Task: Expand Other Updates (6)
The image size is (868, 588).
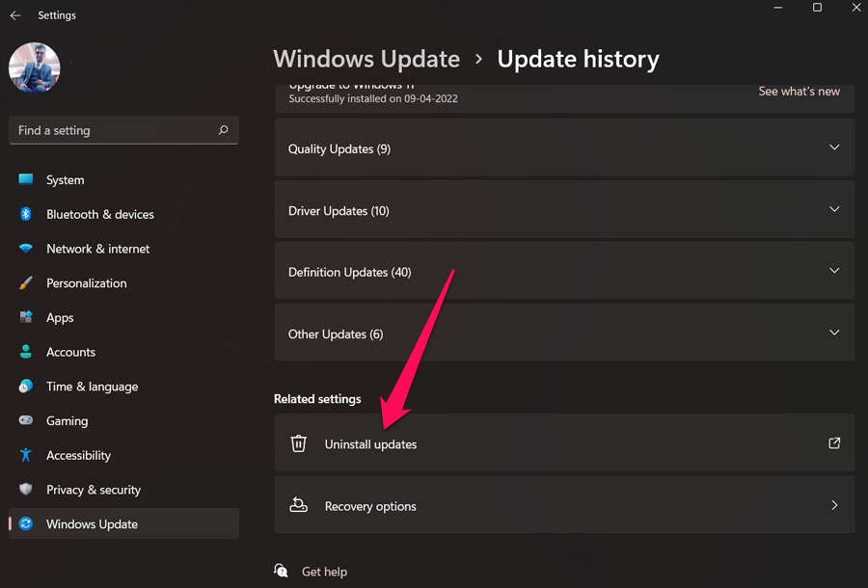Action: click(x=834, y=334)
